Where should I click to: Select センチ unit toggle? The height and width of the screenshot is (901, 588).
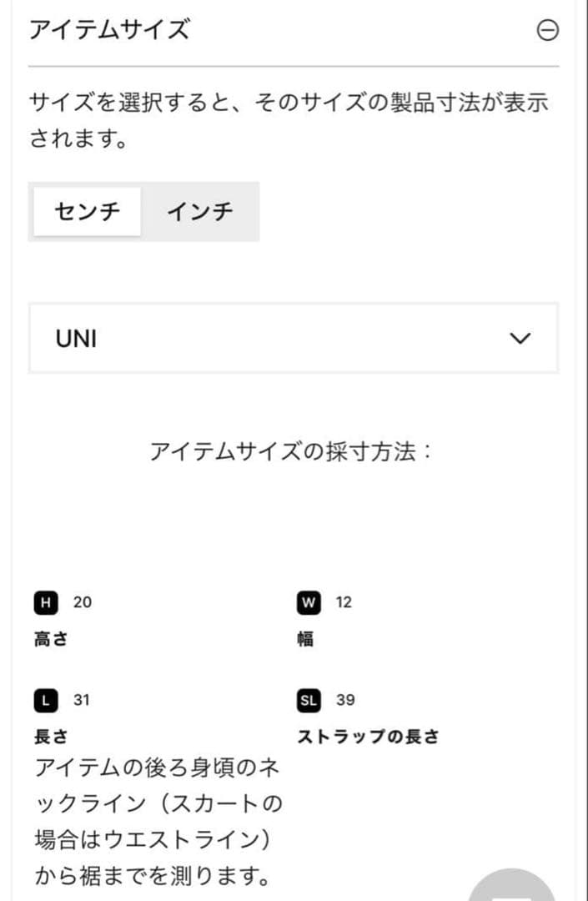(x=88, y=211)
